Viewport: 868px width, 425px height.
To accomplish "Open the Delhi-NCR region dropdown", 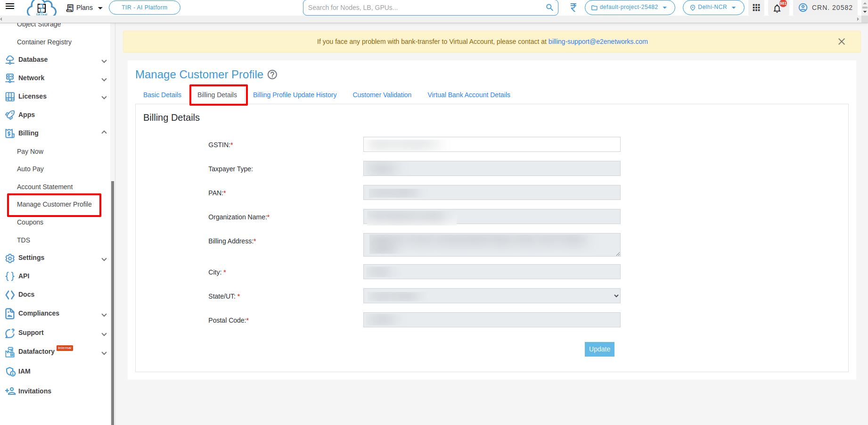I will [x=713, y=8].
